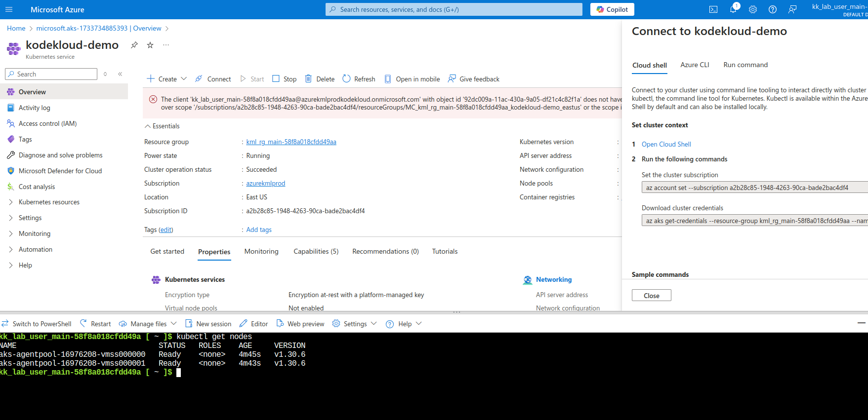
Task: Minimize the Cloud Shell pane
Action: coord(862,323)
